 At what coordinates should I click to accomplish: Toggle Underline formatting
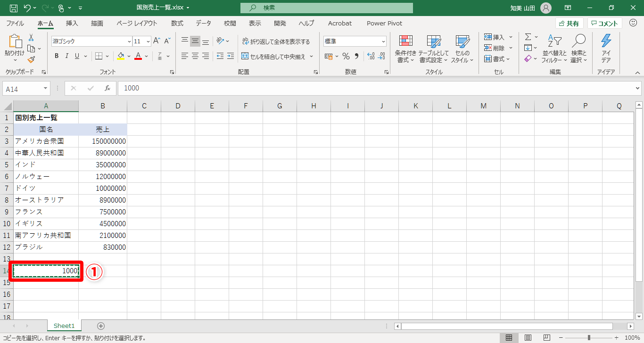pos(77,56)
